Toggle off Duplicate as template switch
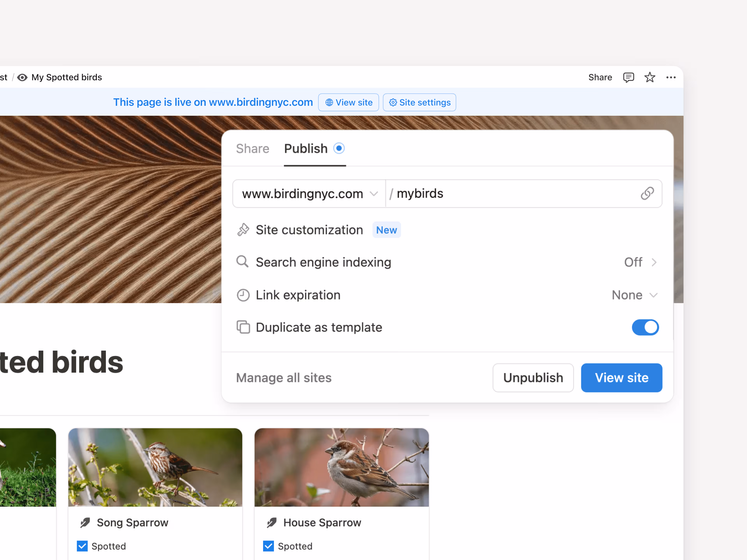The height and width of the screenshot is (560, 747). 645,327
